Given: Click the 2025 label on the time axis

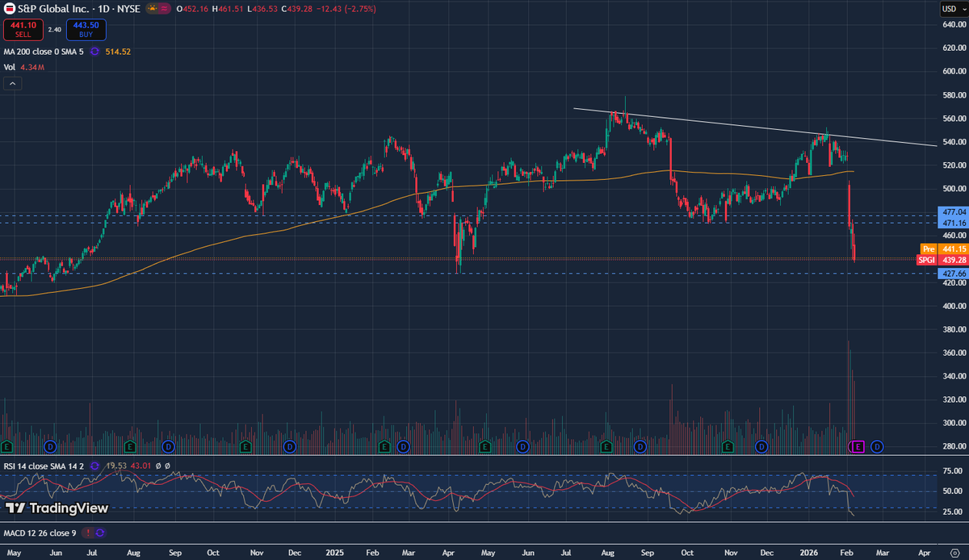Looking at the screenshot, I should coord(333,554).
